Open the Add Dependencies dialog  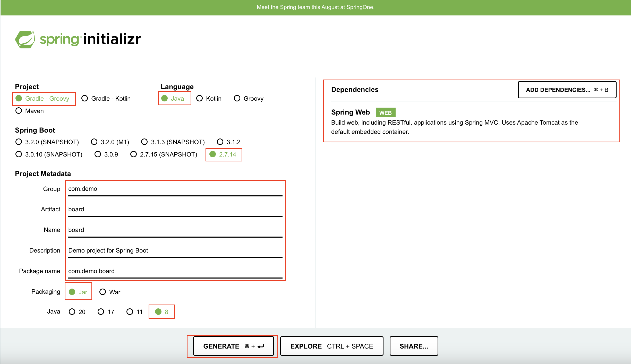[567, 90]
